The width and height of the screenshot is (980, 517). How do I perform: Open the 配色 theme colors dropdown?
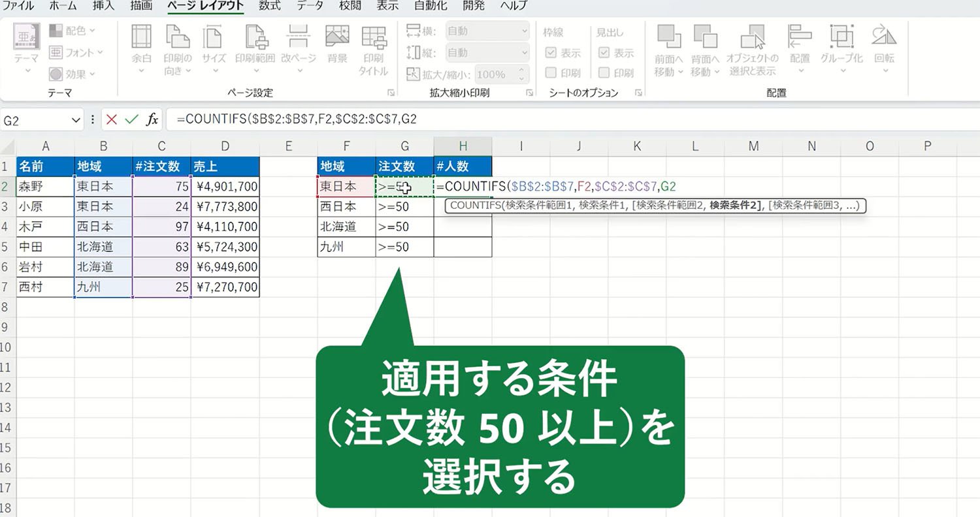point(72,31)
